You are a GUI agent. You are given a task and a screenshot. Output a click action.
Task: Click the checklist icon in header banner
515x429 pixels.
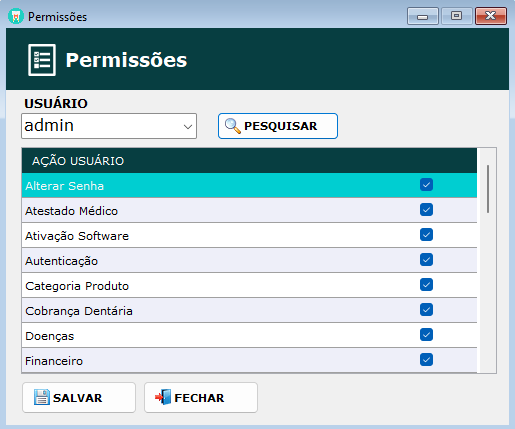[42, 60]
